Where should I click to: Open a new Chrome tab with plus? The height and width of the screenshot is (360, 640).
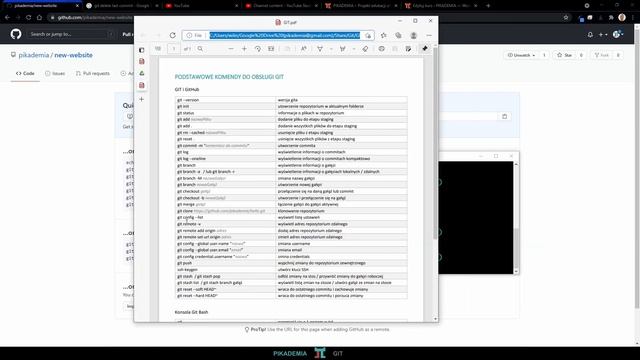coord(488,6)
